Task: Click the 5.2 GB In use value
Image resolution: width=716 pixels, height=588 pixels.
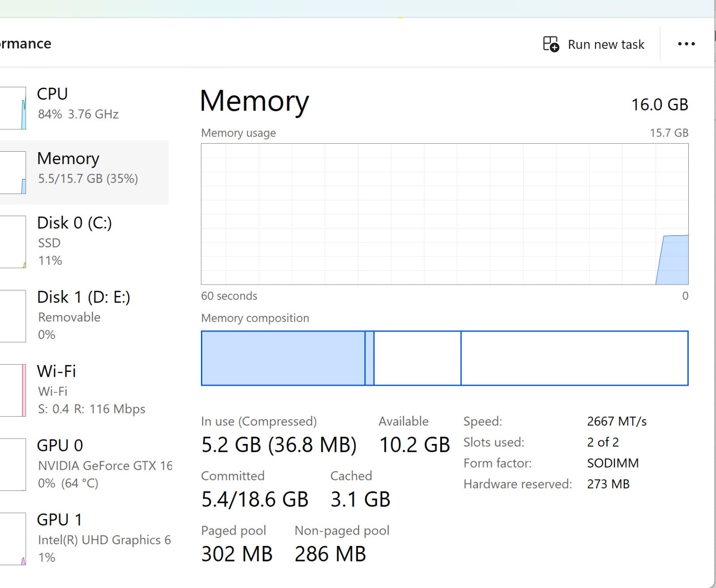Action: pyautogui.click(x=231, y=445)
